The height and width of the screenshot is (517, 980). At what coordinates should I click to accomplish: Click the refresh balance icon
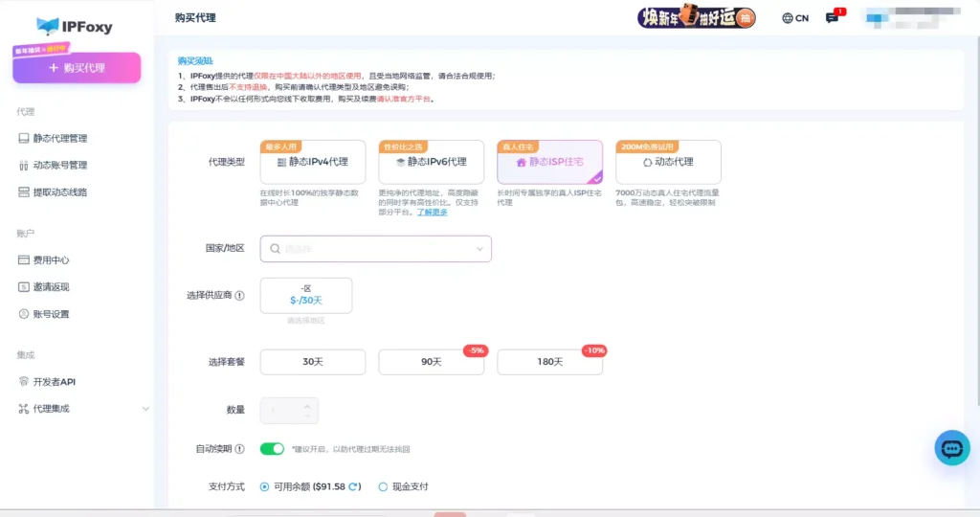(x=352, y=486)
